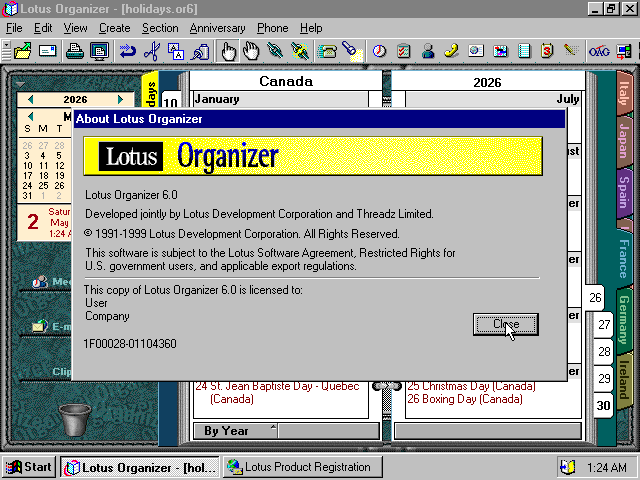640x480 pixels.
Task: Select the Break Link tool
Action: (x=300, y=51)
